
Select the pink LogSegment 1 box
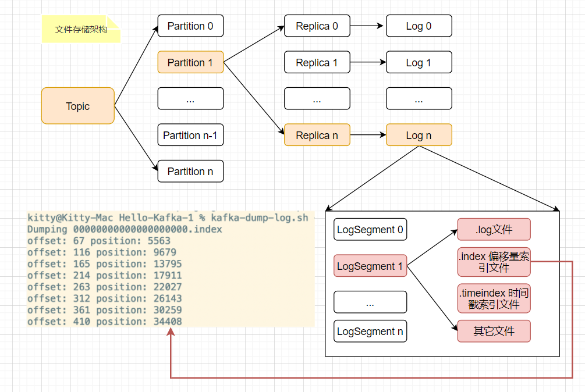click(370, 266)
